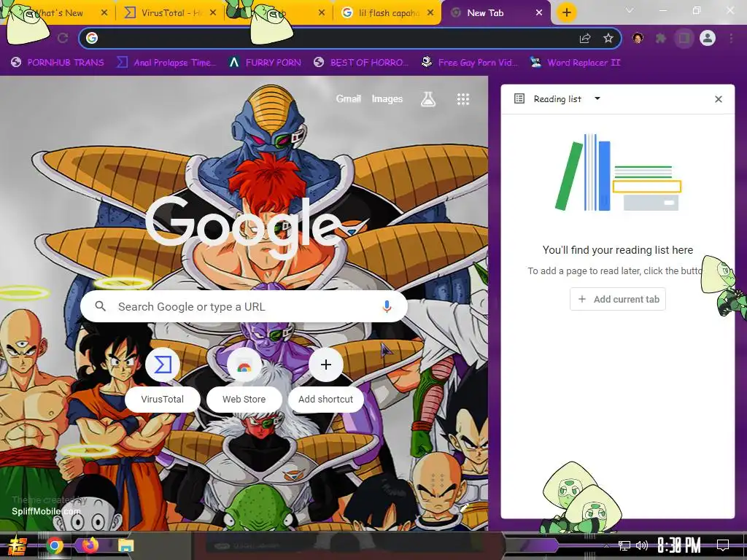Click the Search Labs flask icon
The height and width of the screenshot is (560, 747).
click(427, 99)
